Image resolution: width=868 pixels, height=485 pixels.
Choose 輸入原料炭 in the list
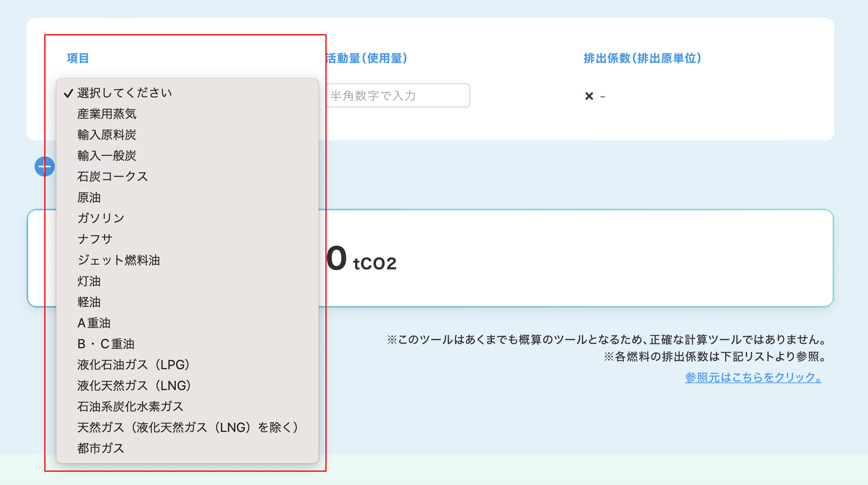pyautogui.click(x=107, y=135)
